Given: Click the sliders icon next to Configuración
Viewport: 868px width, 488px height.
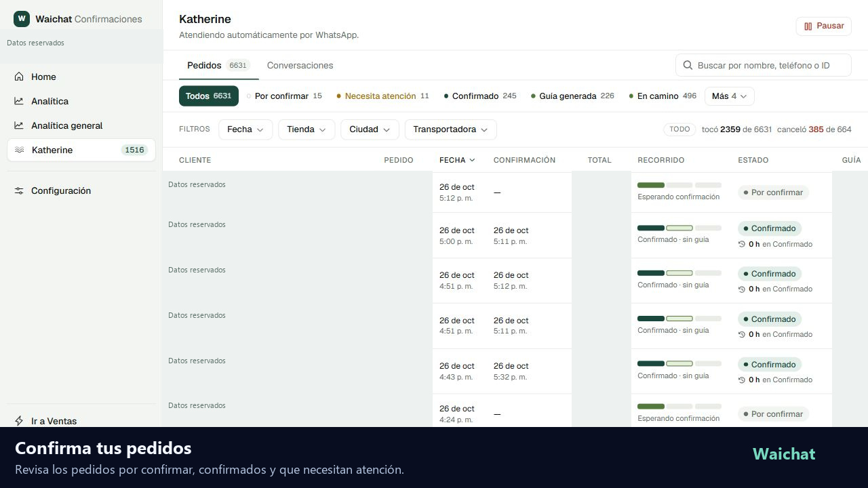Looking at the screenshot, I should tap(19, 190).
